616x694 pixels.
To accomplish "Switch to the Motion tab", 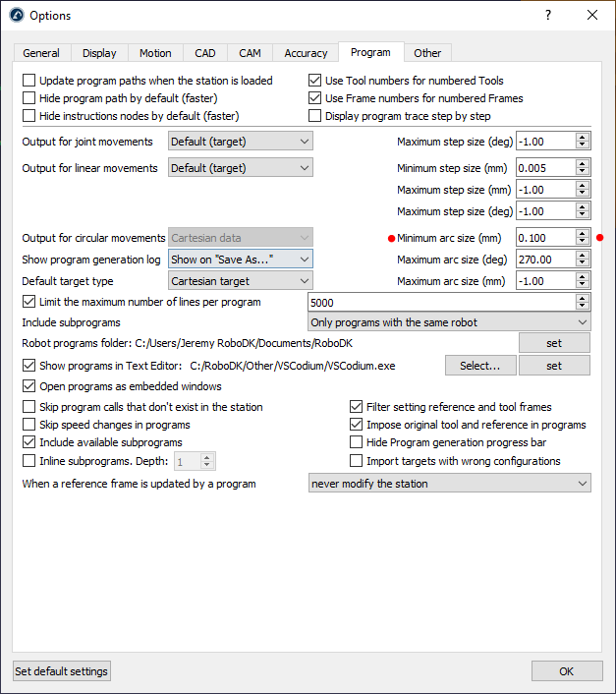I will coord(155,53).
